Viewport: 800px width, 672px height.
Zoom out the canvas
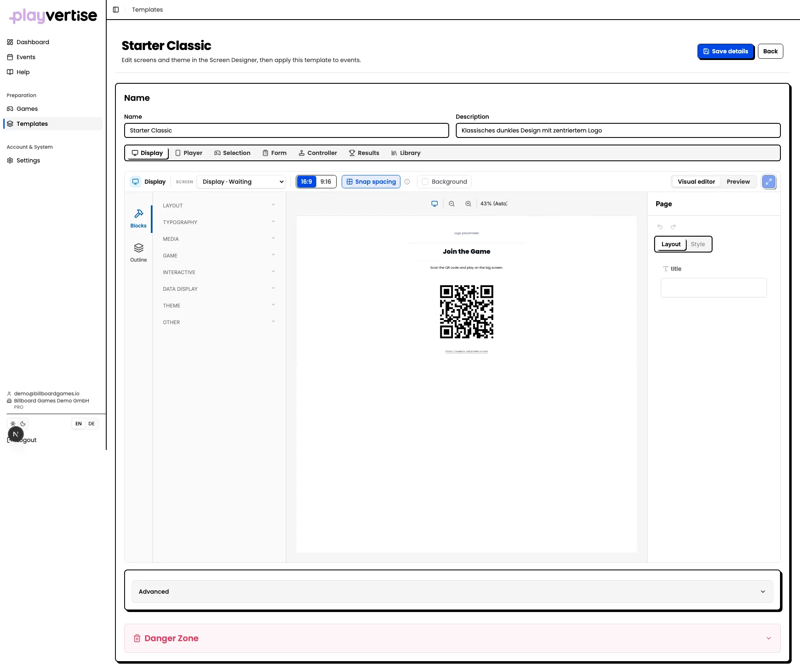point(452,204)
